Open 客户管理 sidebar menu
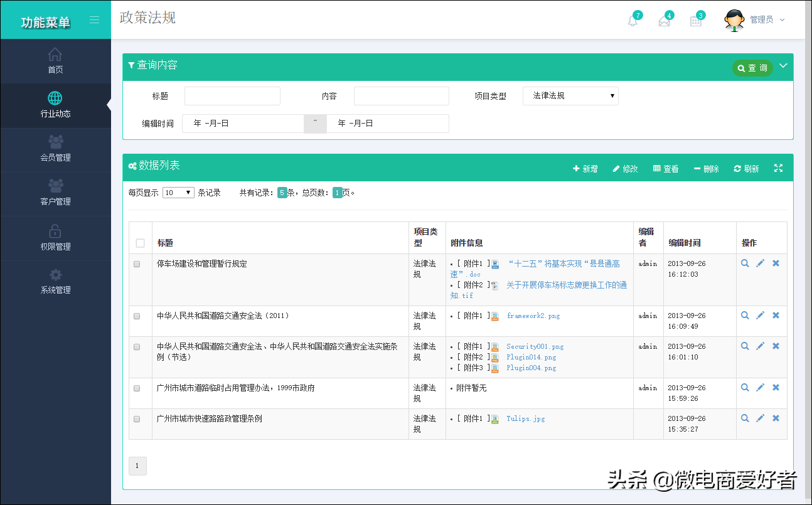Screen dimensions: 812x505 tap(55, 193)
